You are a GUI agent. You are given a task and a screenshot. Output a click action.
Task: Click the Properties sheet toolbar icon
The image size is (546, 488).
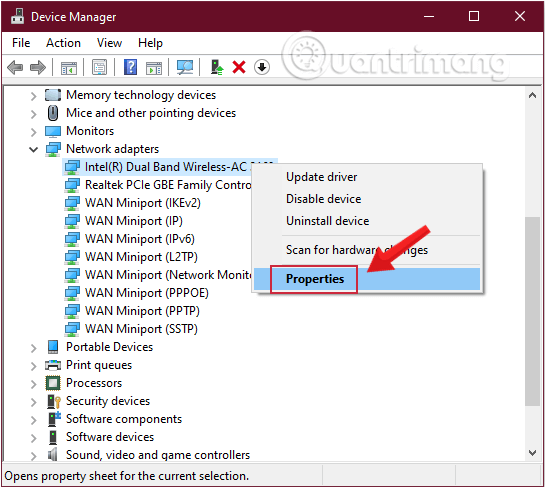[100, 67]
